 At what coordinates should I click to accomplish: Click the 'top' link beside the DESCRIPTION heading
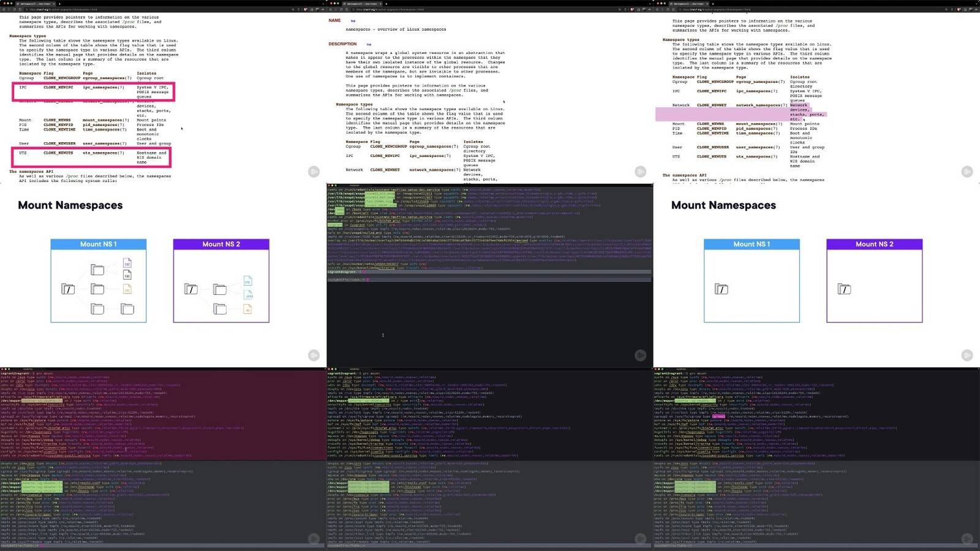pos(369,44)
